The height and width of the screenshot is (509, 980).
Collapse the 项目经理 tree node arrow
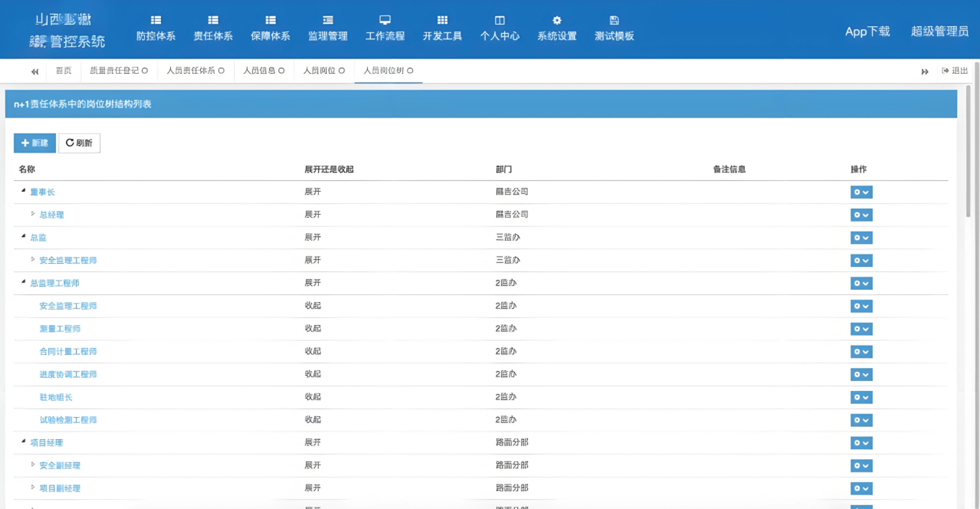pos(23,441)
